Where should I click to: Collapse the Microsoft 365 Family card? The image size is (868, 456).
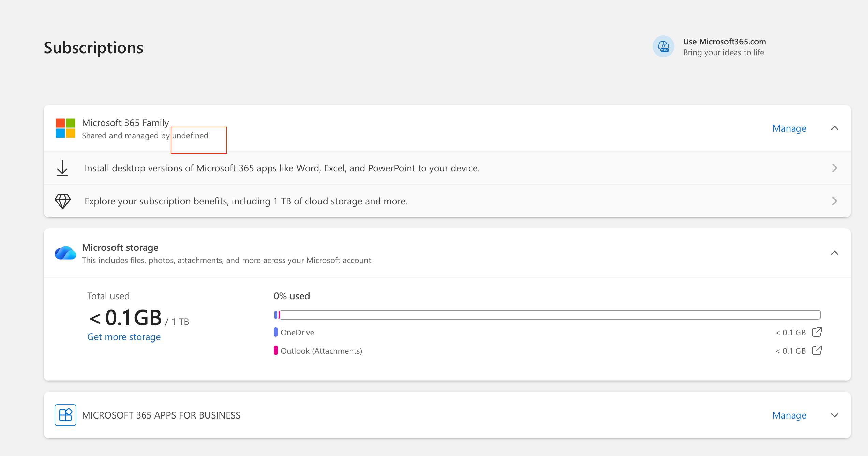(x=834, y=128)
